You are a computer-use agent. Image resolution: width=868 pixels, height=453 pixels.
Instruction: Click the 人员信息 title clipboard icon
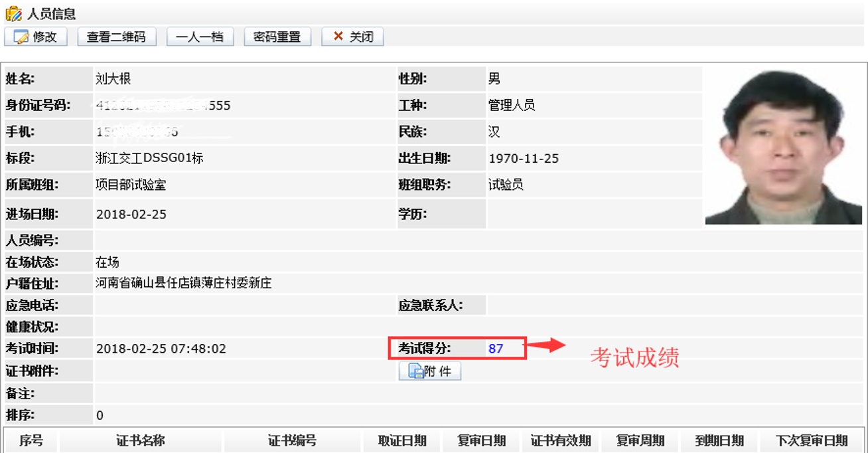pyautogui.click(x=13, y=13)
